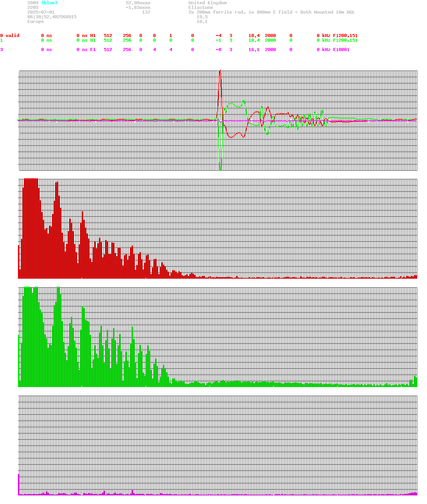Click the magenta value -8

click(x=219, y=50)
